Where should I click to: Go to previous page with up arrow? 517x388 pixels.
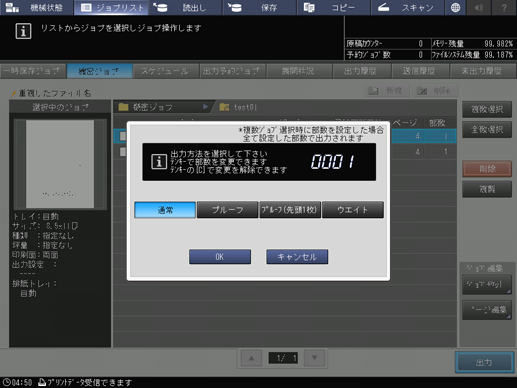(x=251, y=358)
